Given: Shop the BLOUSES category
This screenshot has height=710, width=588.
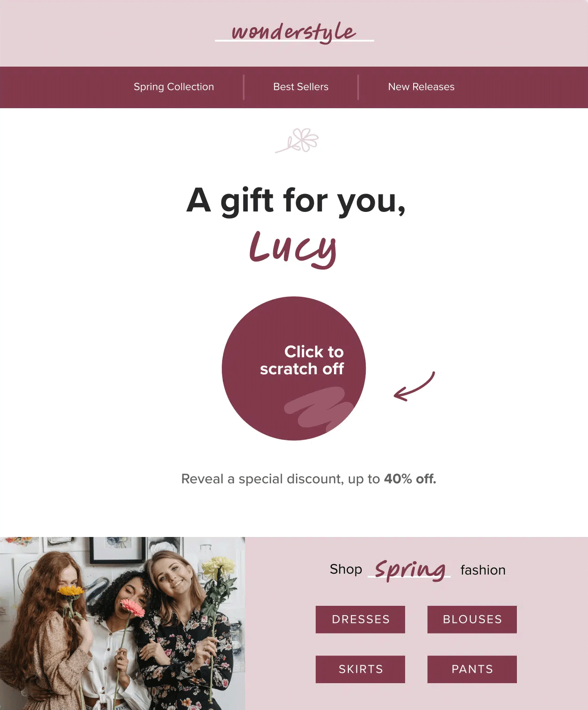Looking at the screenshot, I should pyautogui.click(x=472, y=619).
